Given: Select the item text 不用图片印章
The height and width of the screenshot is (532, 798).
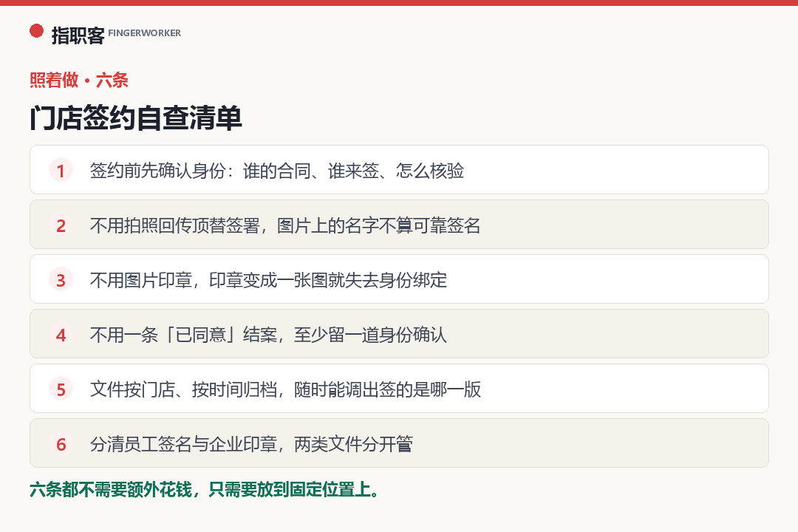Looking at the screenshot, I should click(141, 279).
